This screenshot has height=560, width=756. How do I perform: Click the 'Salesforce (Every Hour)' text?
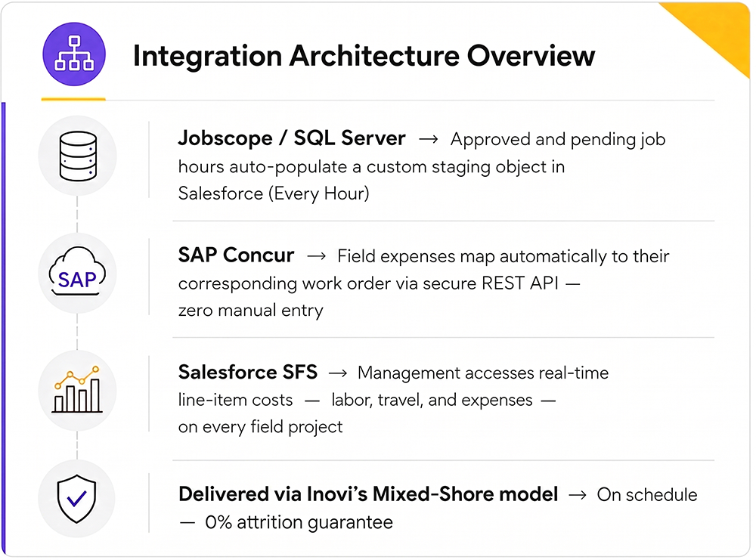pyautogui.click(x=274, y=193)
